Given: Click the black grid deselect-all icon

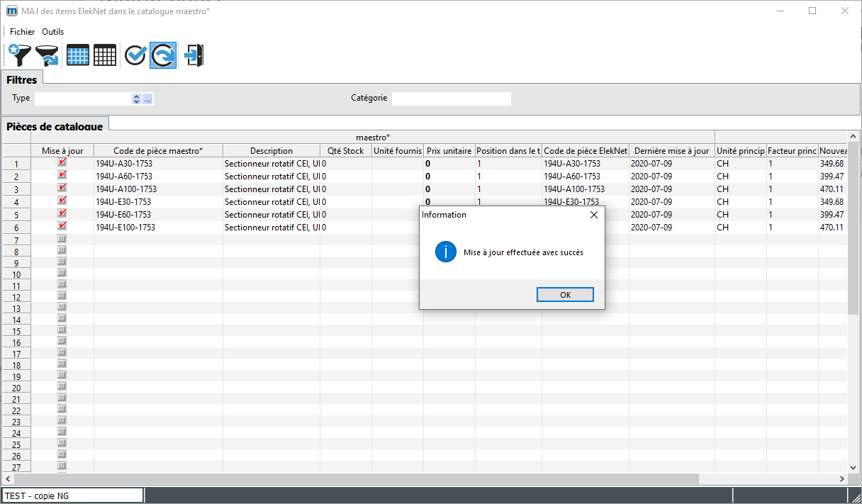Looking at the screenshot, I should click(x=105, y=55).
